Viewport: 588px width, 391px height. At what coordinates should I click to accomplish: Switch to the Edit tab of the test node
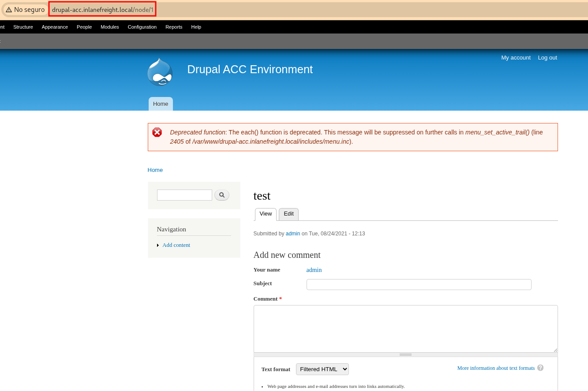coord(288,214)
